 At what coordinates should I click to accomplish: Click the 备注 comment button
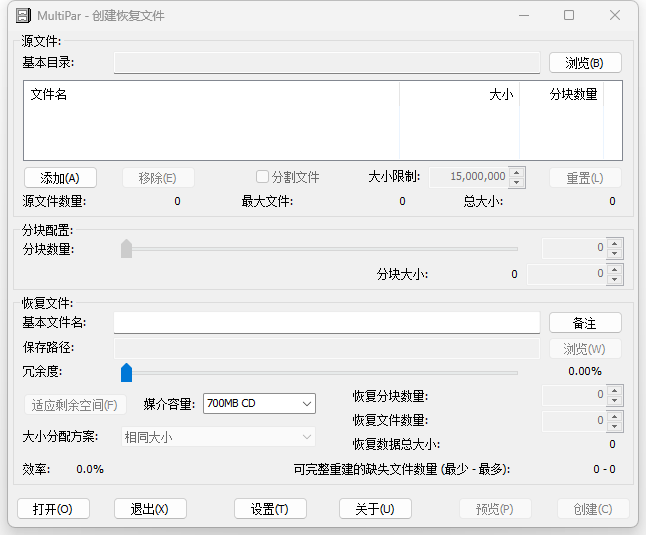[585, 323]
